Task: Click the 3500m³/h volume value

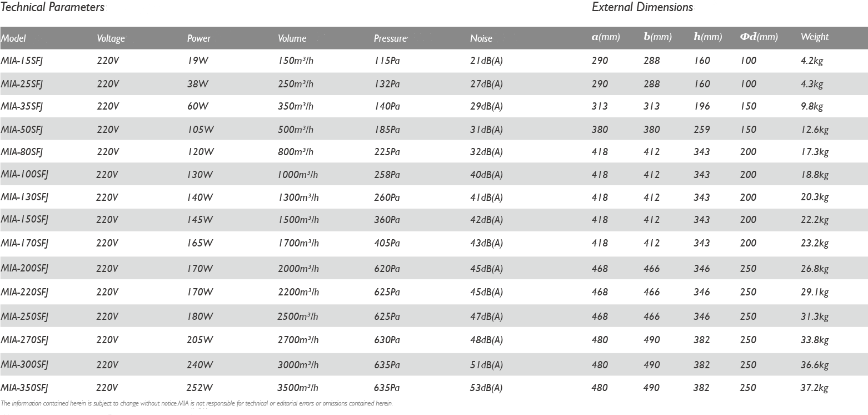Action: (x=298, y=388)
